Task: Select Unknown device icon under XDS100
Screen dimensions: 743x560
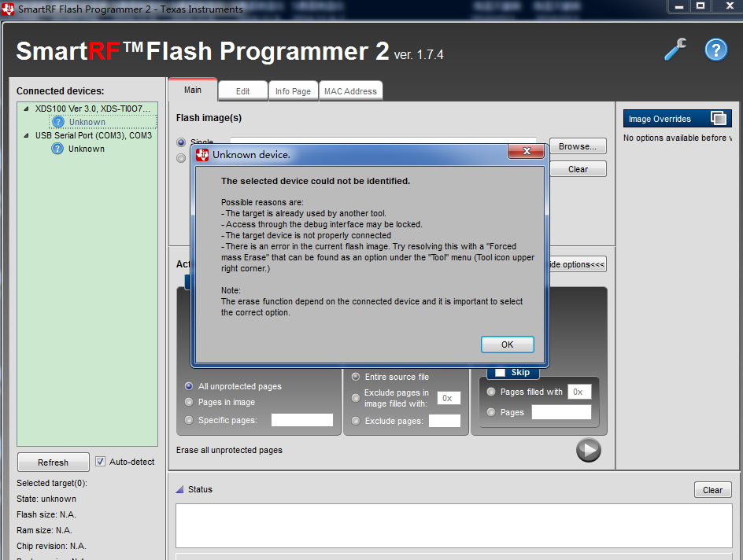Action: [x=57, y=122]
